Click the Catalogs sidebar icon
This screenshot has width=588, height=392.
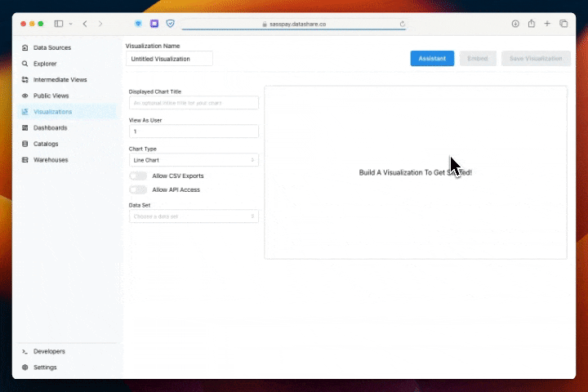pyautogui.click(x=25, y=144)
